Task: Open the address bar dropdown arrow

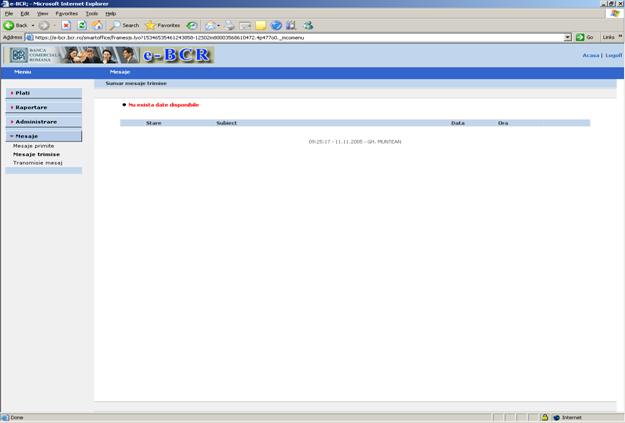Action: (568, 37)
